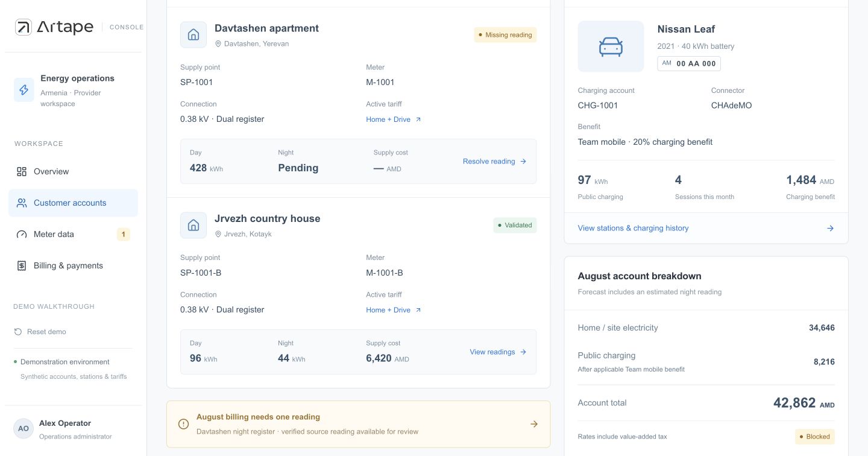Click the Artape logo icon

pos(24,27)
